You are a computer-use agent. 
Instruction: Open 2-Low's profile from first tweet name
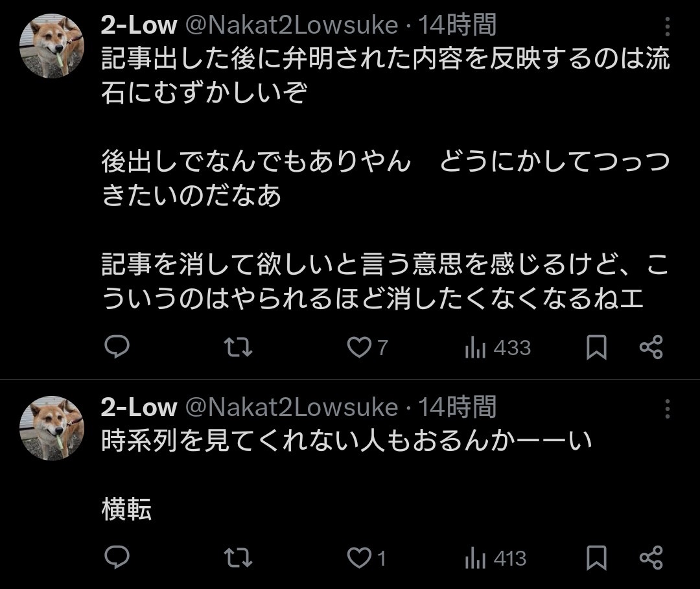139,26
